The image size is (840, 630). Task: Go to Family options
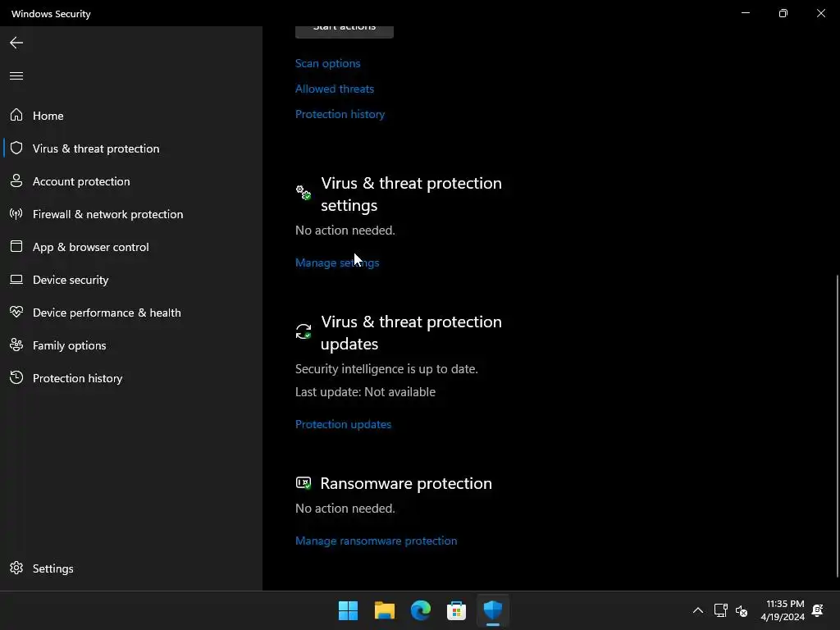[x=131, y=345]
